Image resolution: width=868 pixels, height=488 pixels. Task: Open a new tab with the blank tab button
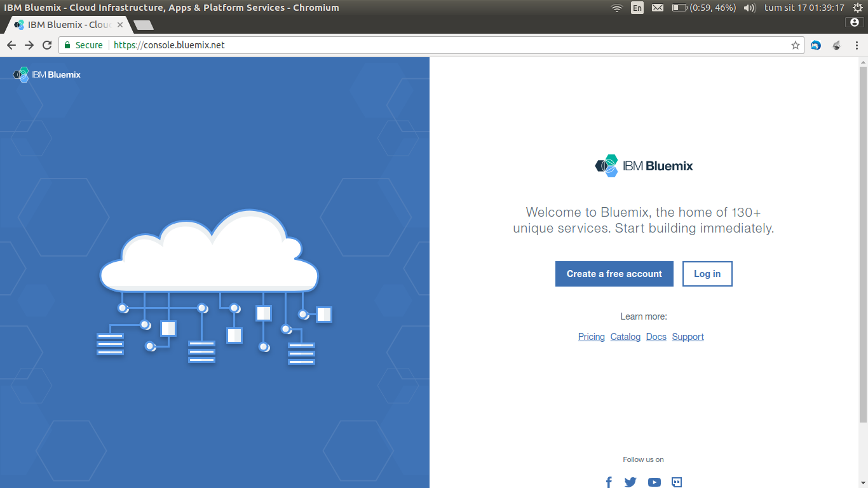coord(144,25)
